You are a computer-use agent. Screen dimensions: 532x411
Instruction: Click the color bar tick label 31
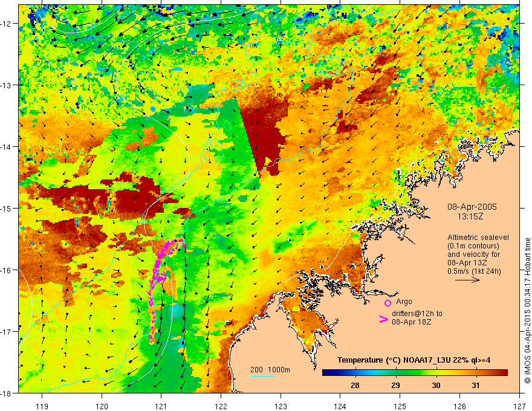(476, 385)
